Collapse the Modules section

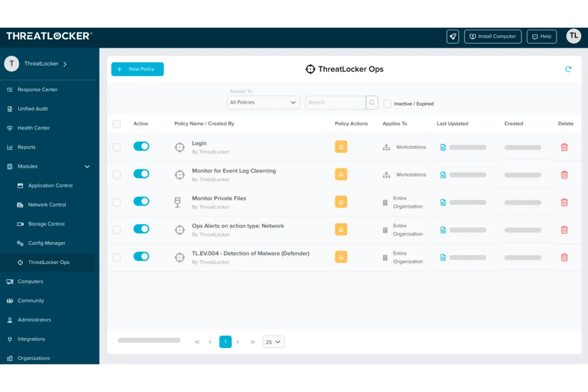tap(87, 166)
